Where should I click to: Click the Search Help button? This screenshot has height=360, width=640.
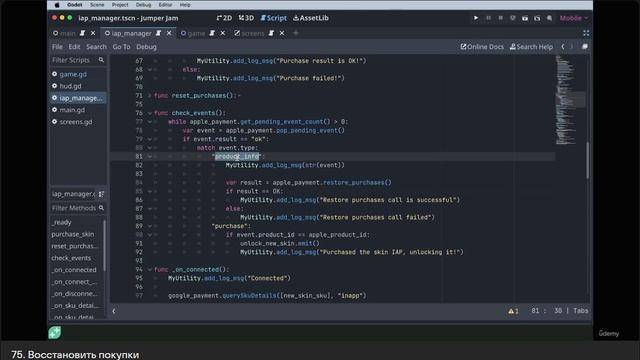point(531,47)
